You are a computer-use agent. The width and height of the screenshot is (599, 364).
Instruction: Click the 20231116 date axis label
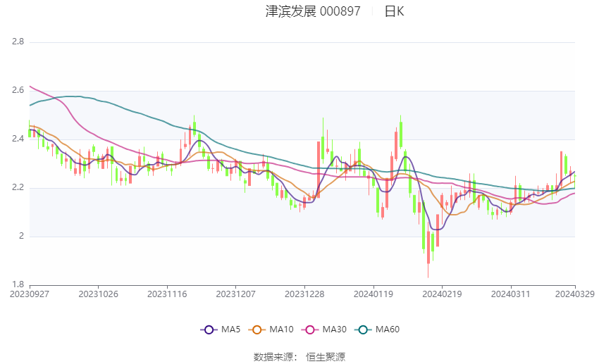(167, 294)
